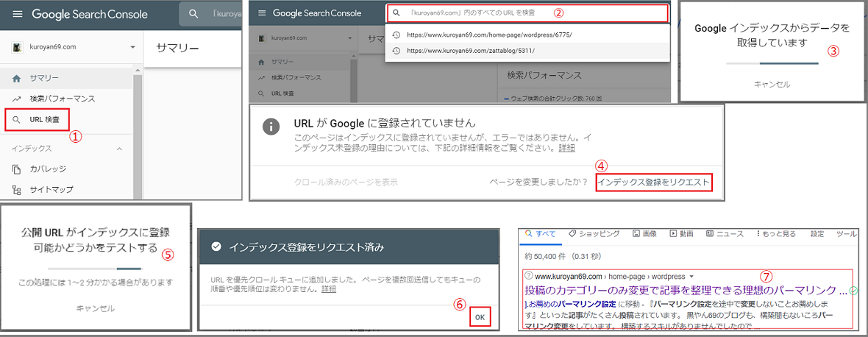Image resolution: width=868 pixels, height=337 pixels.
Task: Click the sitemap tree icon next to サイトマップ
Action: tap(17, 190)
